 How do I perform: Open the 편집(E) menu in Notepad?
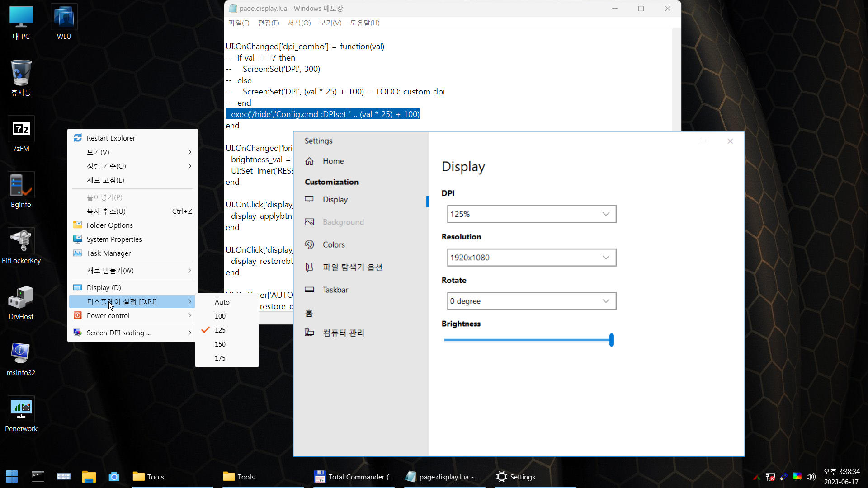point(268,23)
